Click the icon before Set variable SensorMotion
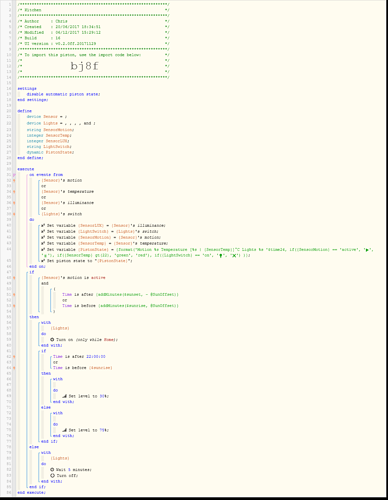The height and width of the screenshot is (500, 388). coord(43,237)
